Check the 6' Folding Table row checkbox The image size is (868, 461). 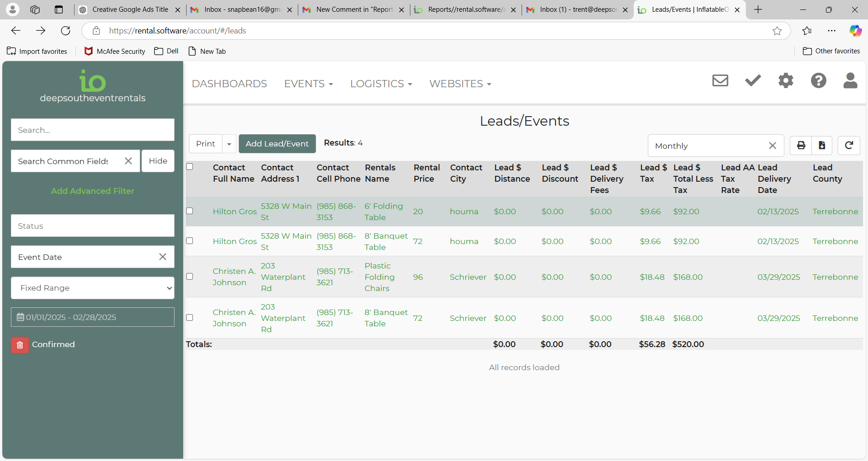(190, 211)
